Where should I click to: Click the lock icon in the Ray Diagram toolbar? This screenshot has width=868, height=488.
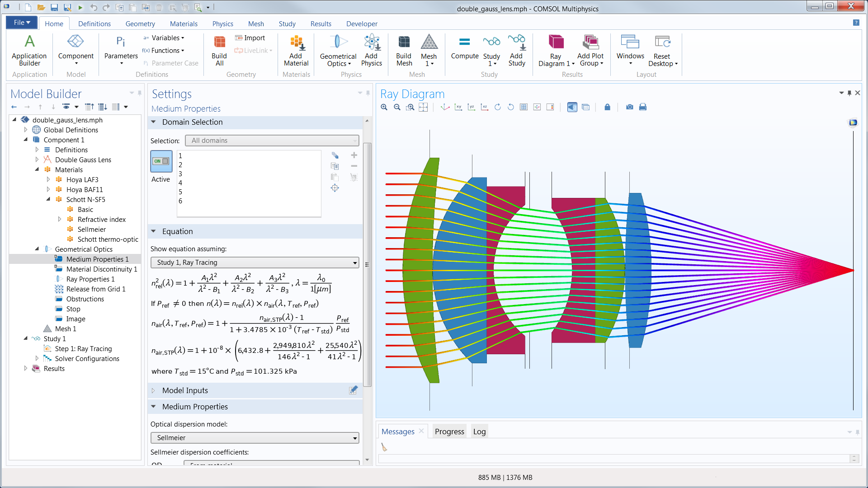tap(607, 107)
